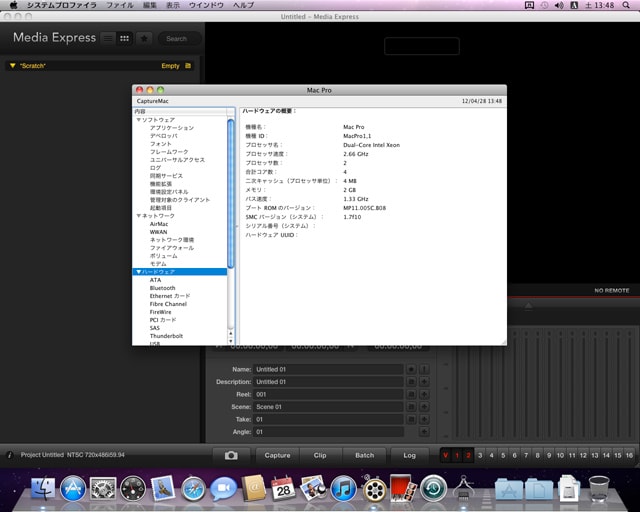Select FireWire in the hardware list
Viewport: 640px width, 512px height.
tap(160, 312)
